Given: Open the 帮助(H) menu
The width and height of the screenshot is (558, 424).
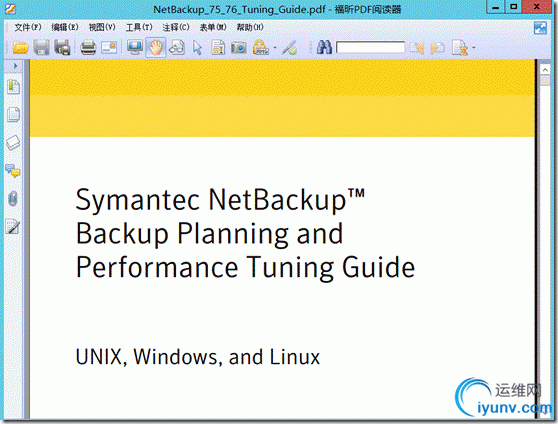Looking at the screenshot, I should (x=250, y=27).
